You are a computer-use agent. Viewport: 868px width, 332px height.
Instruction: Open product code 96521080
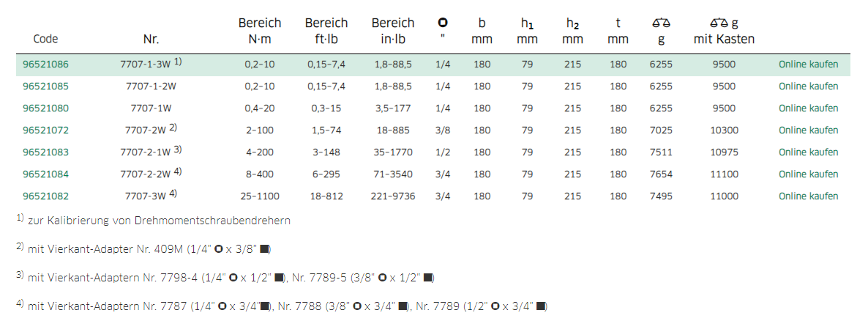pos(45,108)
